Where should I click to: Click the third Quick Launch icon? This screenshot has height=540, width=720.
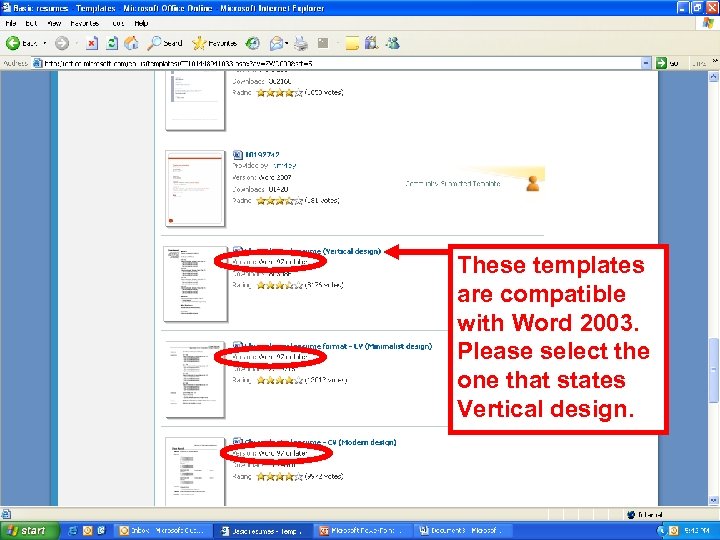(101, 531)
